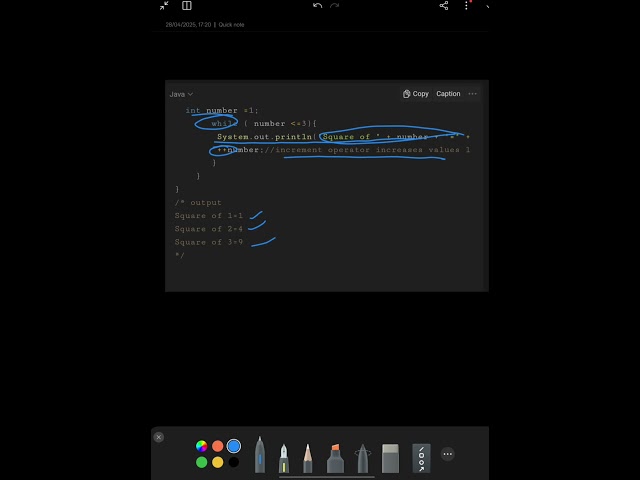Image resolution: width=640 pixels, height=480 pixels.
Task: Open the split view page icon
Action: 187,6
